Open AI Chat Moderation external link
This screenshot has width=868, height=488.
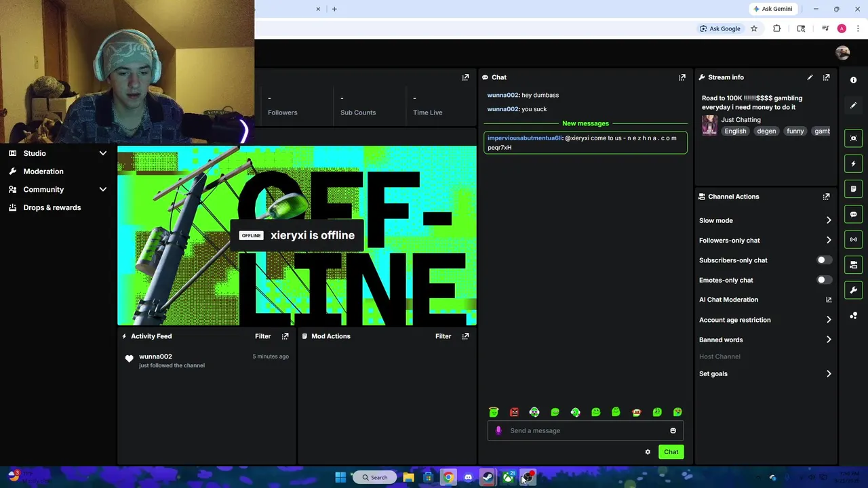828,300
